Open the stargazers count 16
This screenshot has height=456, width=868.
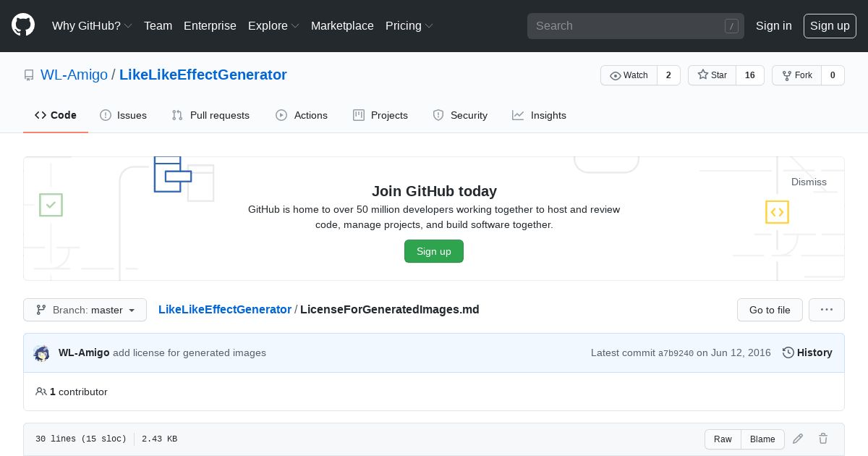750,75
